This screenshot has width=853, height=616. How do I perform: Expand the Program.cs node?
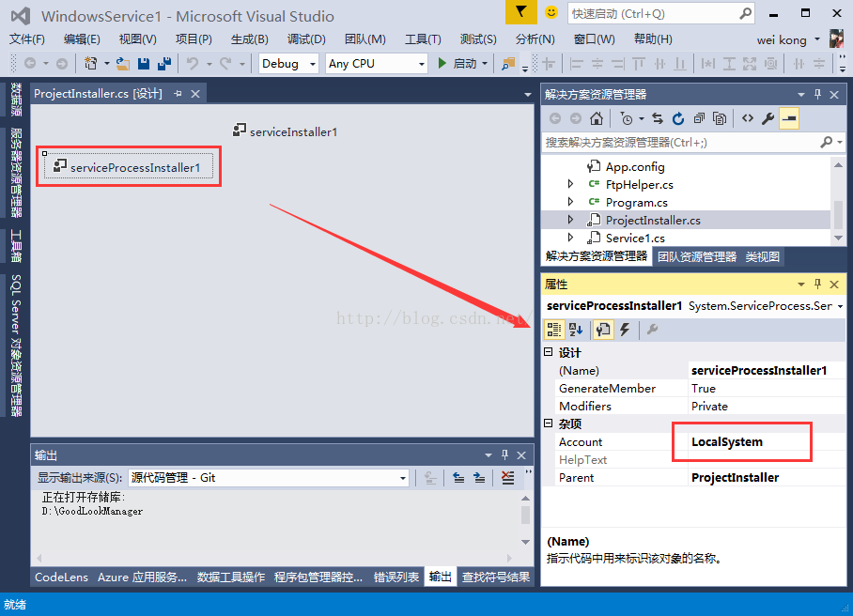[570, 202]
